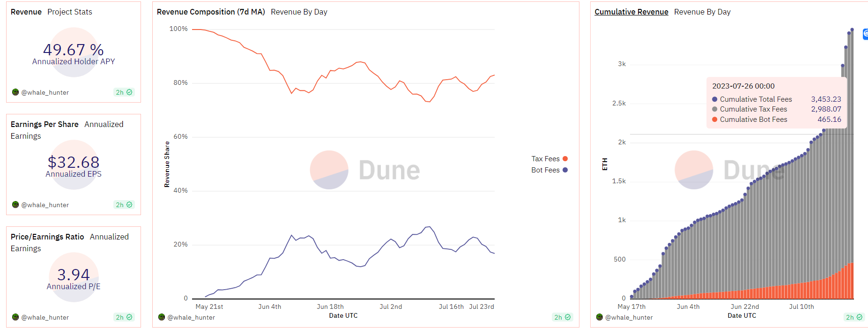Screen dimensions: 868x329
Task: Open @whale_hunter profile on Price/Earnings Ratio card
Action: 45,317
